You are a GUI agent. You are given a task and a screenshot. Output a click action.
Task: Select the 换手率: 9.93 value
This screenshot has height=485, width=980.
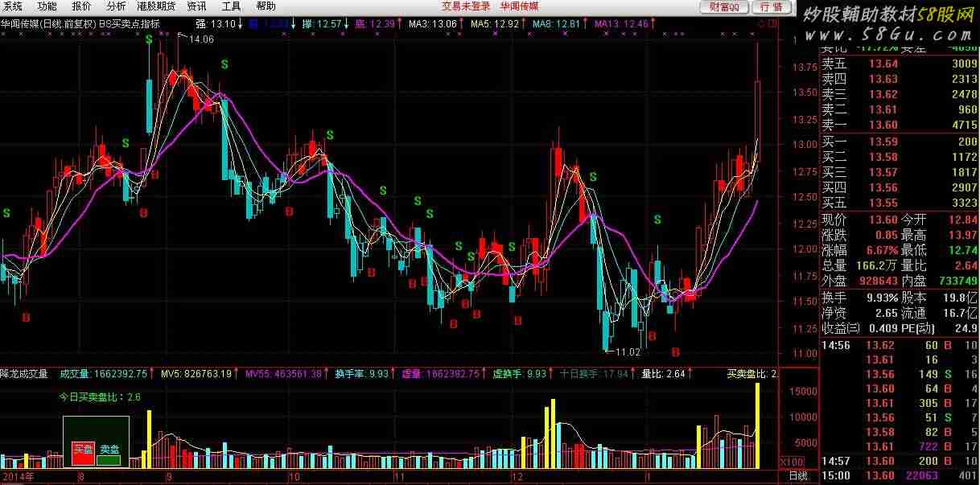pyautogui.click(x=362, y=374)
